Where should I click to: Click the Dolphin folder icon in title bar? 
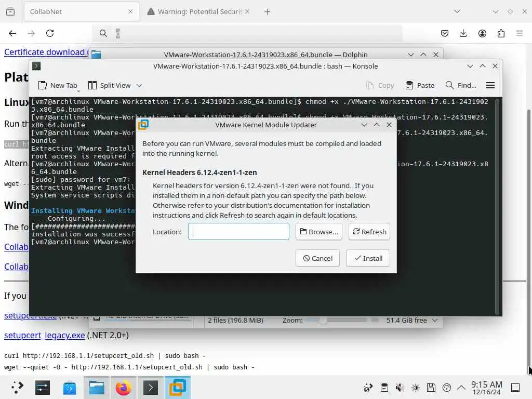click(x=96, y=54)
